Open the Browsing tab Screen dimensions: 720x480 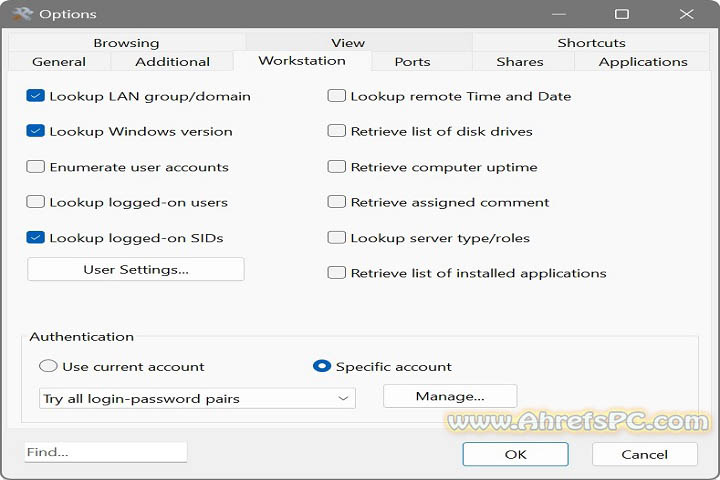click(126, 43)
